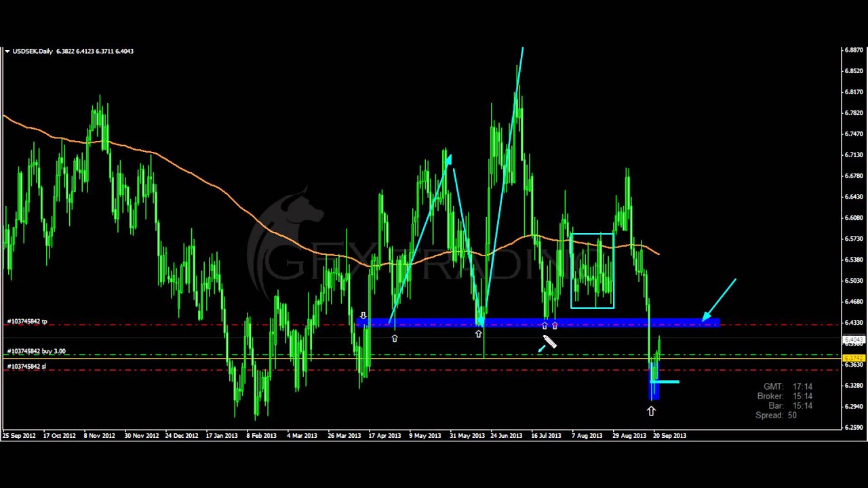The height and width of the screenshot is (488, 868).
Task: Click the small cyan arrow beside the pencil cursor
Action: (x=541, y=349)
